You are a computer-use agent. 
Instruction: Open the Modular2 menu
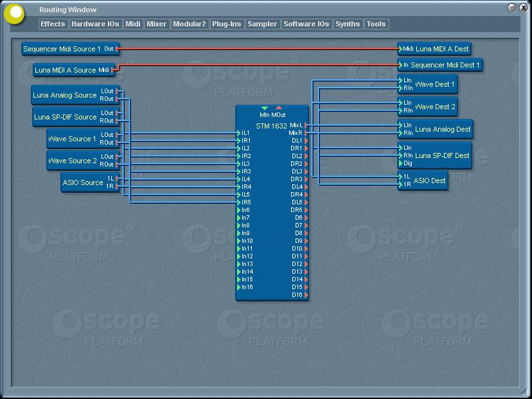190,24
